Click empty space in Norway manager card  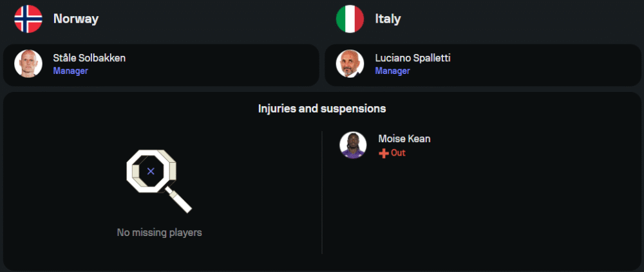[225, 64]
